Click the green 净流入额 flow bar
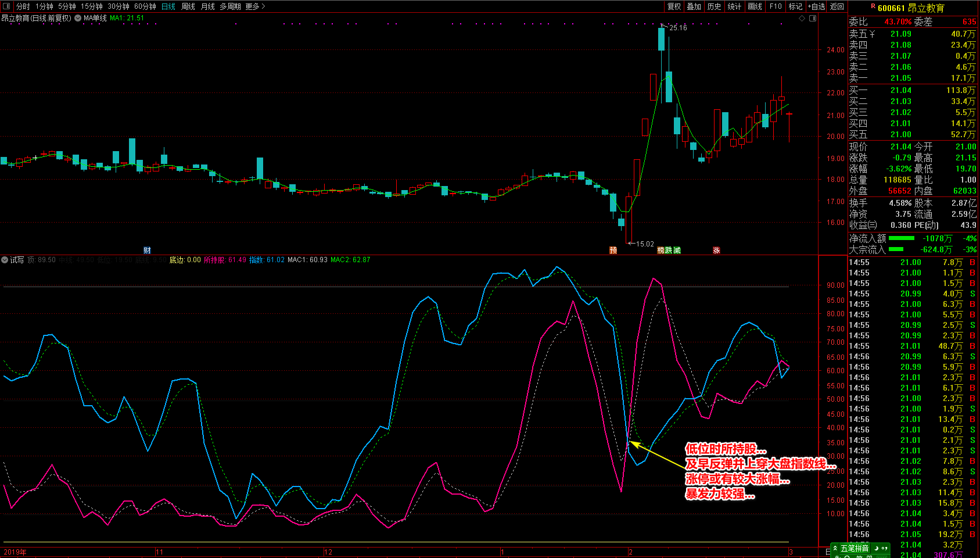 902,238
